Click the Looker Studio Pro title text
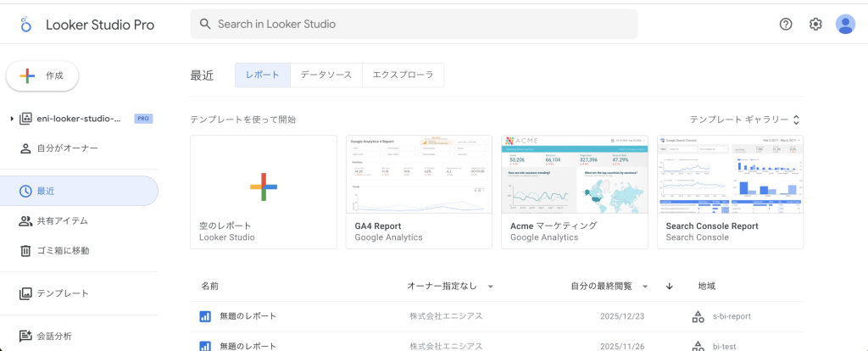Image resolution: width=868 pixels, height=351 pixels. click(x=100, y=25)
